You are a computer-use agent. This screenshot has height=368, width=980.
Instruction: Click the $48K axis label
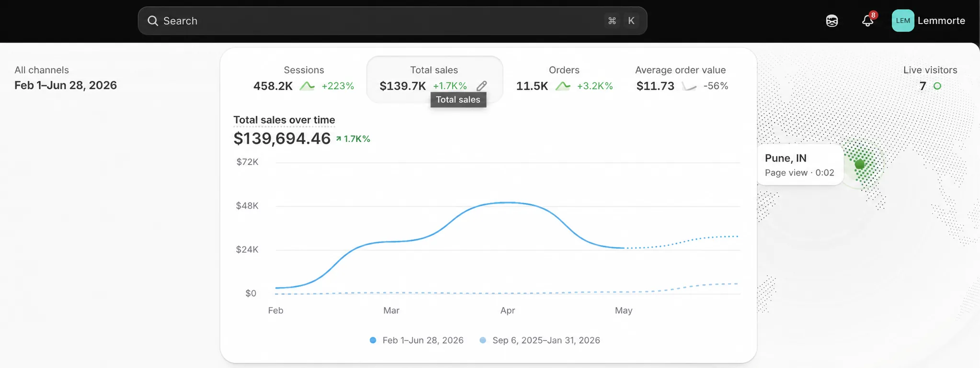coord(247,206)
